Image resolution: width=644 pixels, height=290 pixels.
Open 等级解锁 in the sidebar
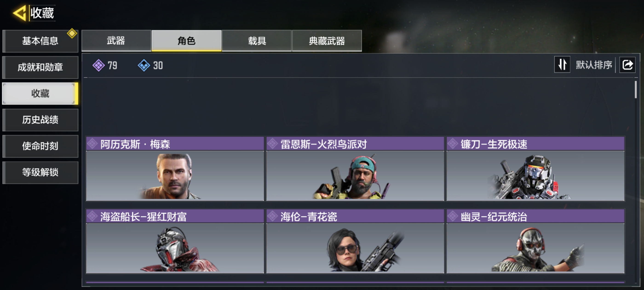[40, 172]
